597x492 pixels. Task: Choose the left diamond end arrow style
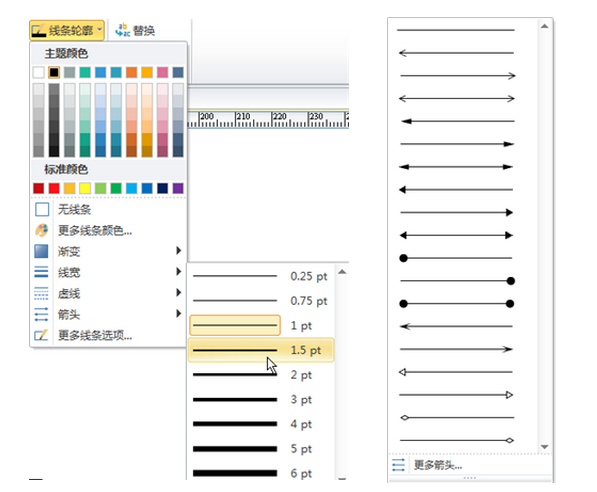tap(457, 418)
